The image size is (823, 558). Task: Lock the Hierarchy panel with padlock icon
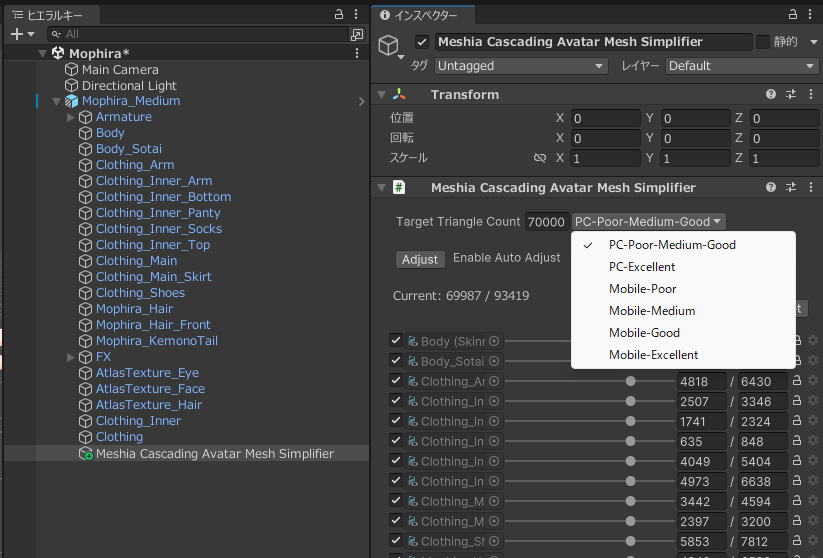click(x=339, y=14)
